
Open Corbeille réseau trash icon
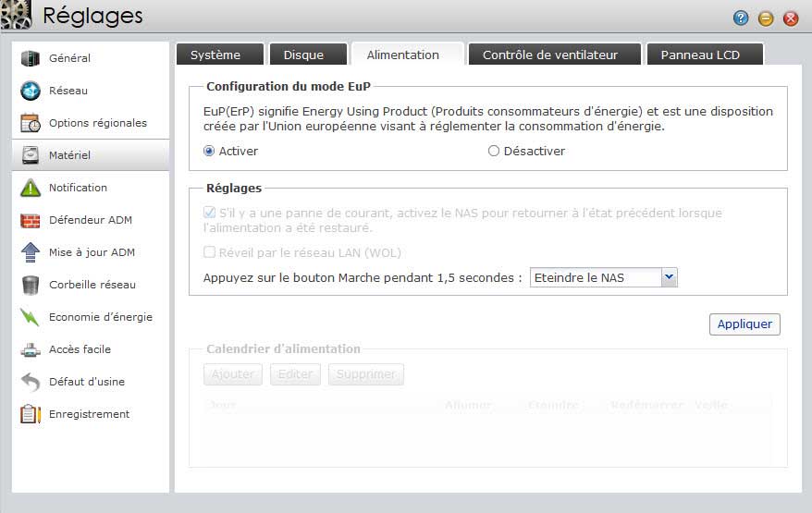(x=31, y=285)
